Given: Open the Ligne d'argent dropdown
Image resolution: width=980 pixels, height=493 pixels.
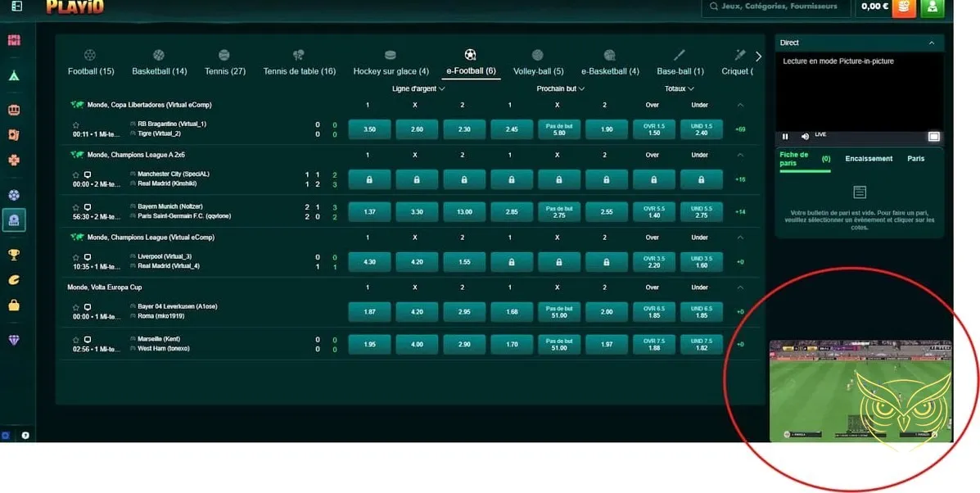Looking at the screenshot, I should (418, 88).
